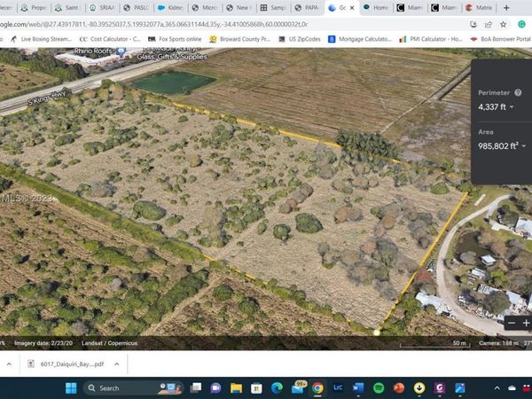Open PMI Calculator bookmark
The height and width of the screenshot is (399, 532).
(x=431, y=39)
